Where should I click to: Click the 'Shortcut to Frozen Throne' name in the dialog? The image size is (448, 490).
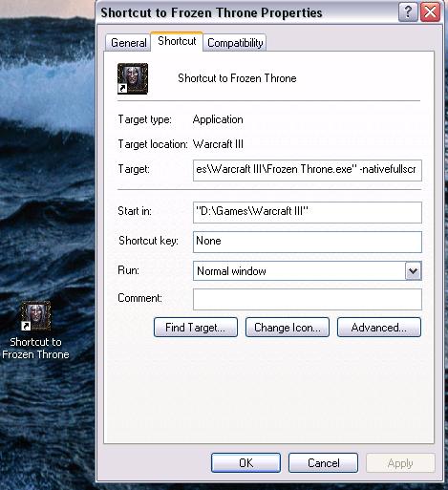pyautogui.click(x=237, y=78)
